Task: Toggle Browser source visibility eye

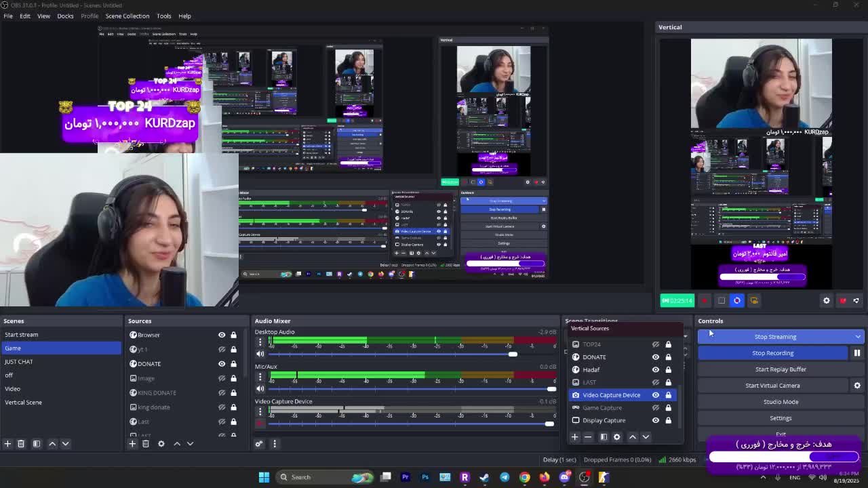Action: pos(222,335)
